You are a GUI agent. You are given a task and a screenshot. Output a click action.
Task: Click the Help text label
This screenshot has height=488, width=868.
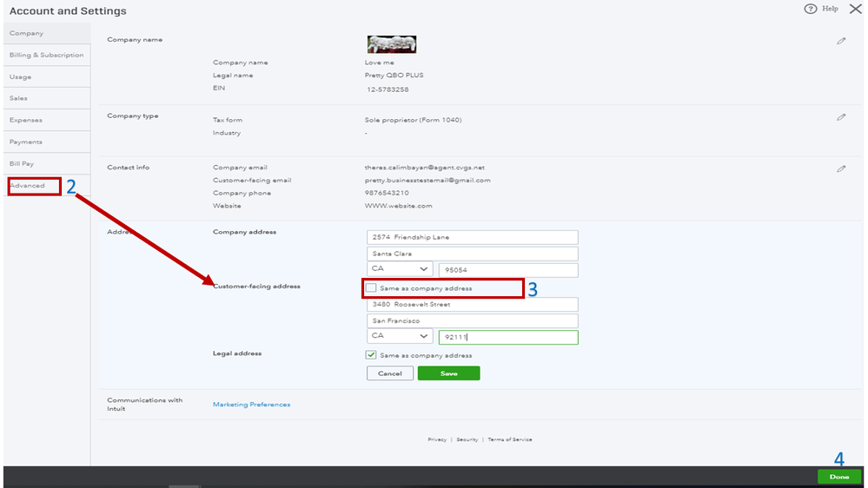pyautogui.click(x=830, y=9)
